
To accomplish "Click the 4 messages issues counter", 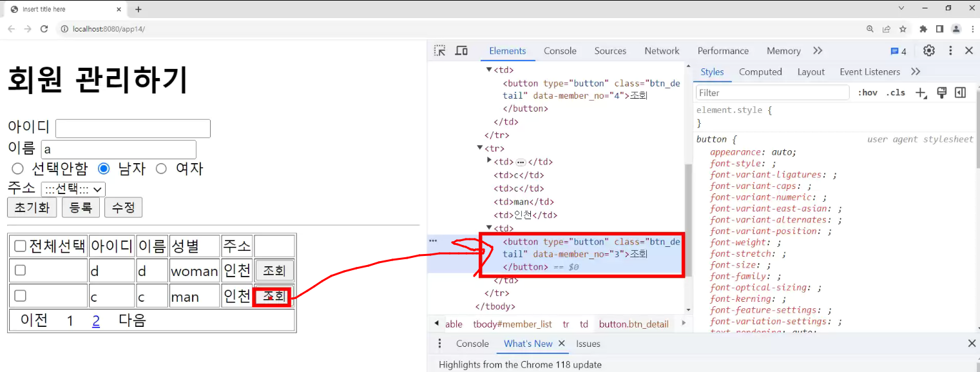I will pos(898,52).
